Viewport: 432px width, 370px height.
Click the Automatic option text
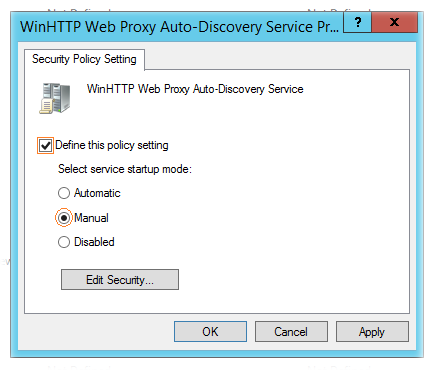pyautogui.click(x=97, y=193)
